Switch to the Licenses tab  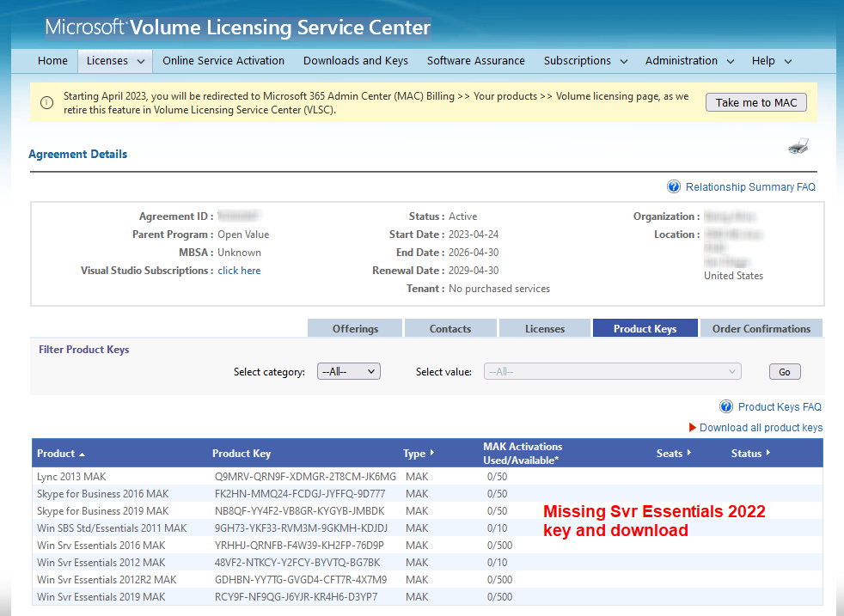[x=545, y=328]
